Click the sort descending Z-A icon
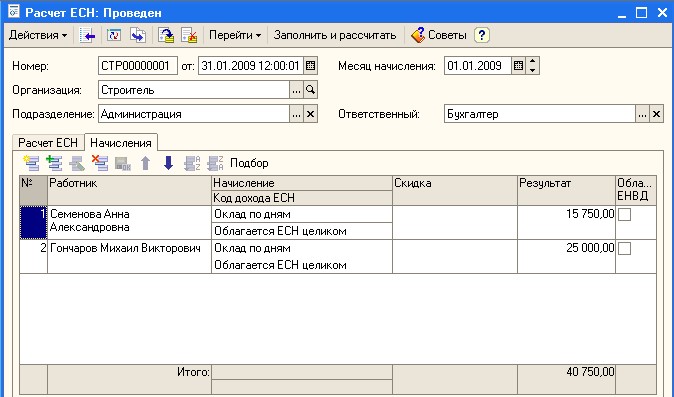Screen dimensions: 674x397 pyautogui.click(x=215, y=163)
